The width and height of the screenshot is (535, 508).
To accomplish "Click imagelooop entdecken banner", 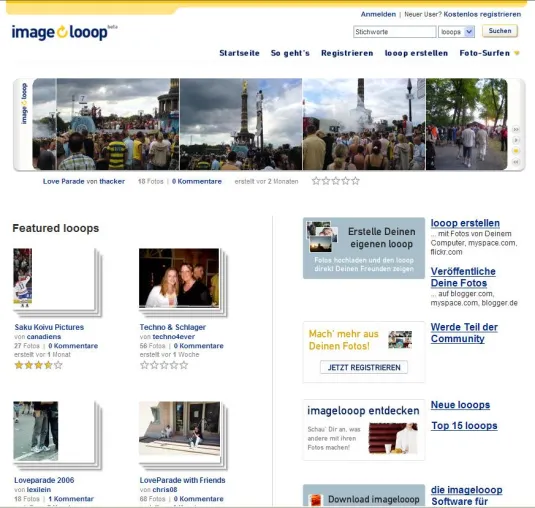I will (x=364, y=430).
